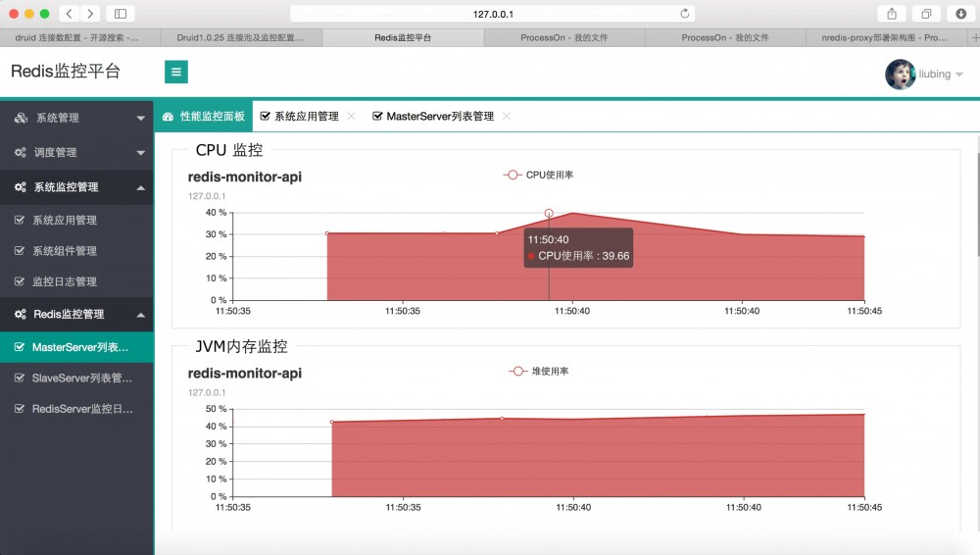Image resolution: width=980 pixels, height=555 pixels.
Task: Go forward with the browser forward arrow
Action: click(x=90, y=14)
